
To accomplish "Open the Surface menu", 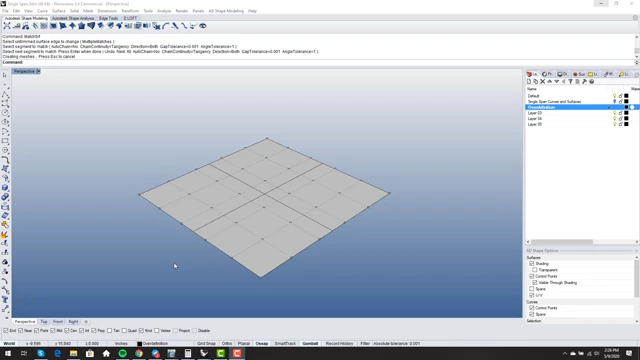I will coord(59,11).
